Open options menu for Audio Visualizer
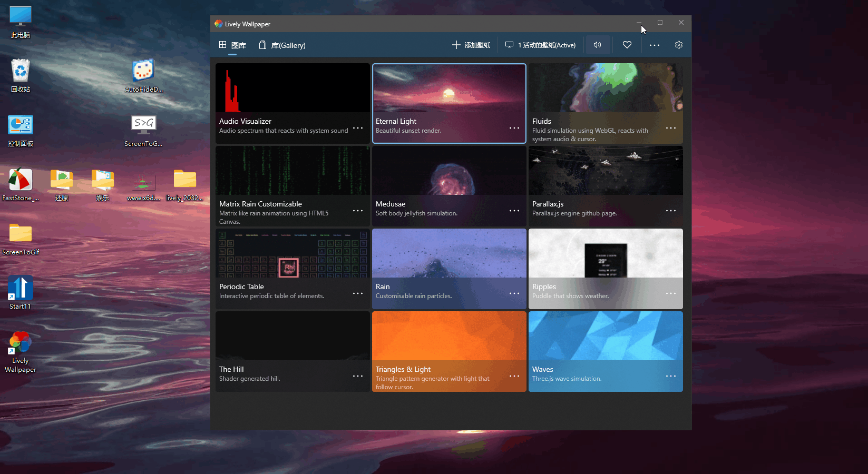Image resolution: width=868 pixels, height=474 pixels. 358,128
